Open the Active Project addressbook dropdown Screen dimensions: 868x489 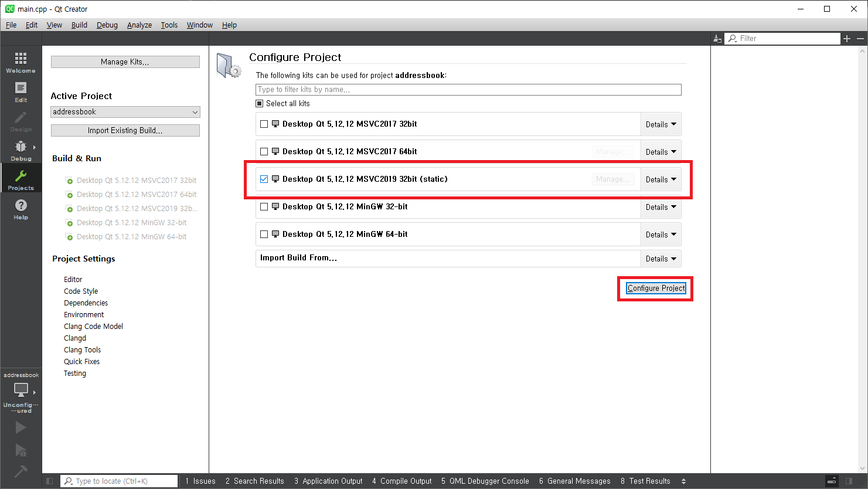tap(125, 112)
